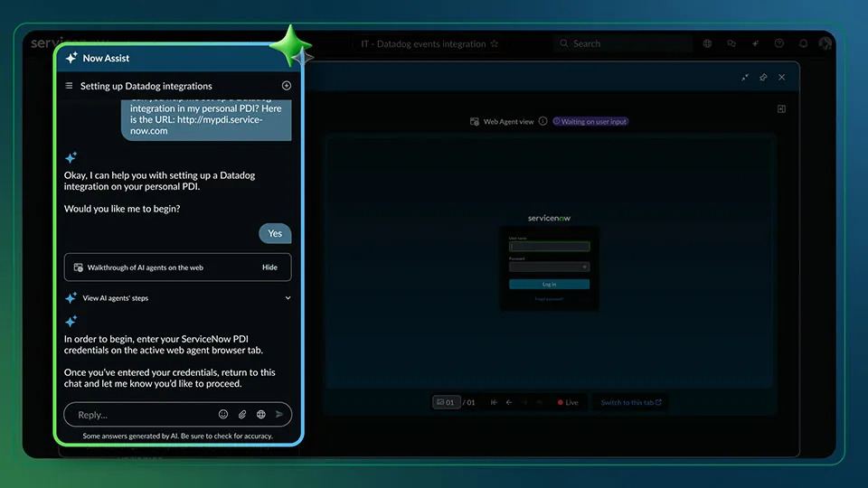The height and width of the screenshot is (488, 868).
Task: Click the Live indicator
Action: tap(568, 402)
